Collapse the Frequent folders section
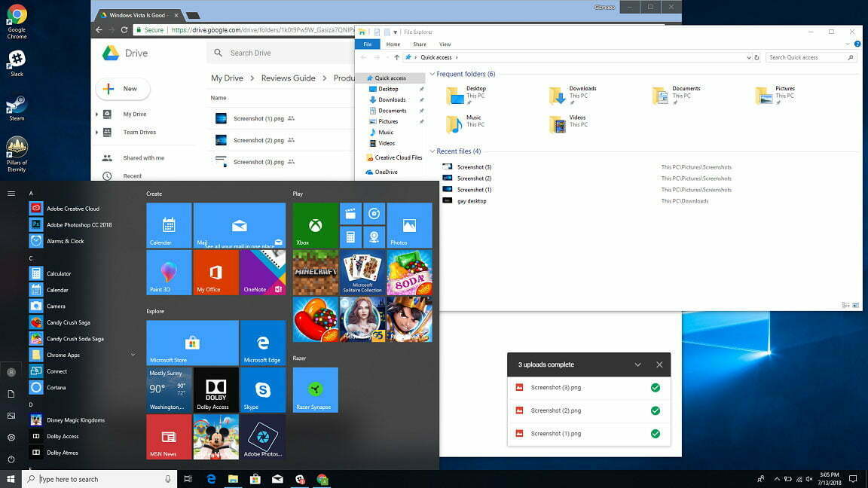 [432, 74]
